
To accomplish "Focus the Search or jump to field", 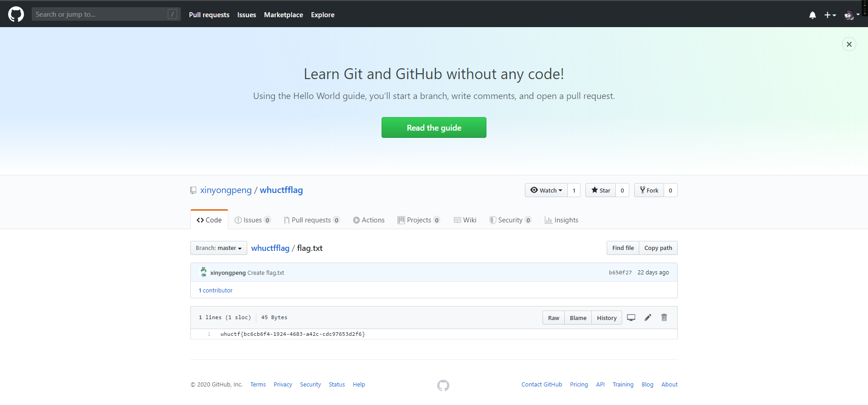I will click(x=106, y=14).
